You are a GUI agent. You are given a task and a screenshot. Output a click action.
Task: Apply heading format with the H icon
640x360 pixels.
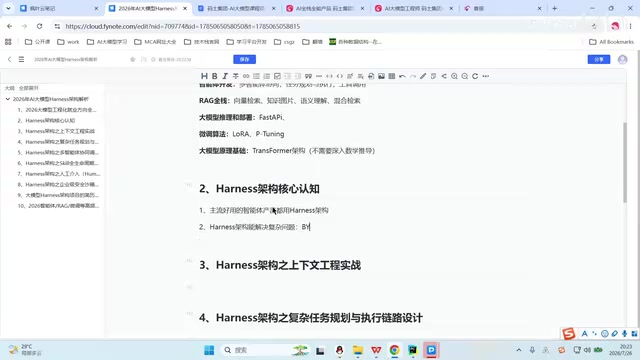204,76
